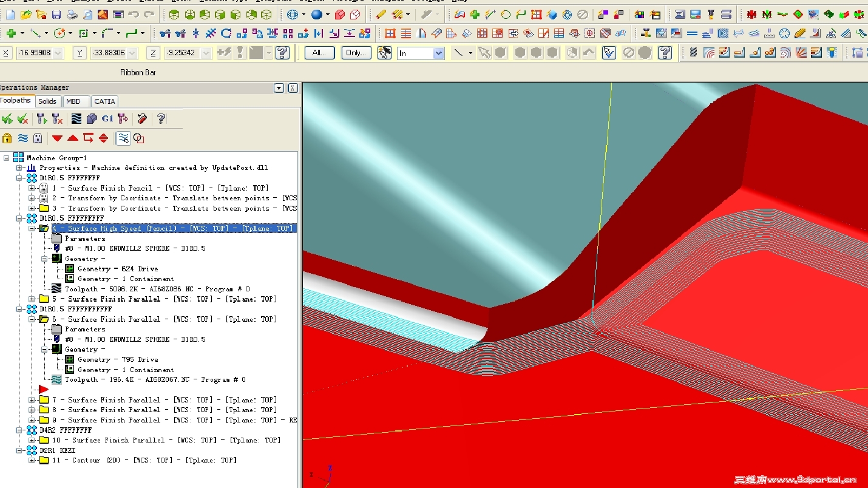Open the coordinate ribbon bar help icon
Image resolution: width=868 pixels, height=488 pixels.
[x=282, y=53]
